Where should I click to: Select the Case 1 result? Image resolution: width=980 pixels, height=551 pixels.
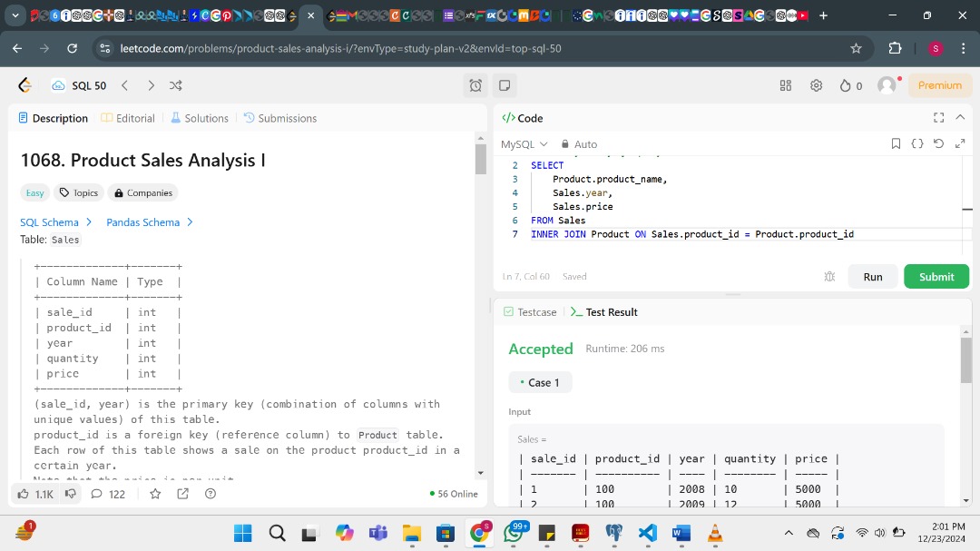[x=540, y=382]
